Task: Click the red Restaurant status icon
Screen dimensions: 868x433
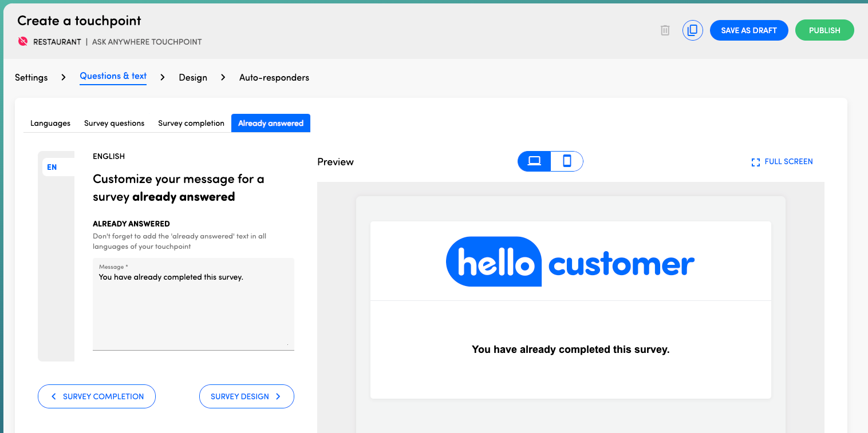Action: (x=23, y=42)
